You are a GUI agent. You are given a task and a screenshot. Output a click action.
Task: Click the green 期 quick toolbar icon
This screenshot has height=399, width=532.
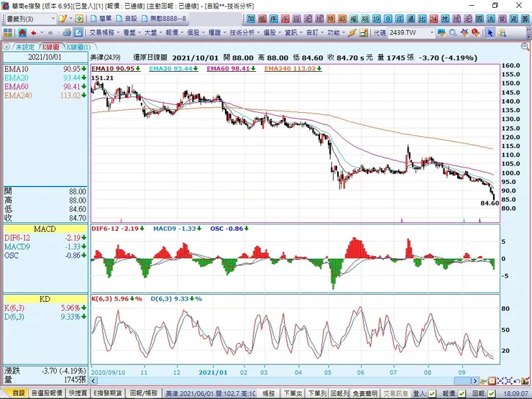tap(365, 19)
